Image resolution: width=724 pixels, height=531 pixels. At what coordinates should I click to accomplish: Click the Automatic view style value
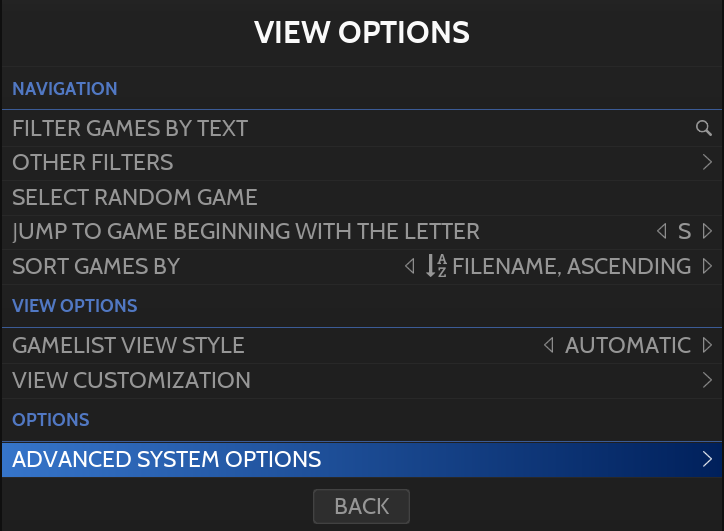(x=628, y=346)
